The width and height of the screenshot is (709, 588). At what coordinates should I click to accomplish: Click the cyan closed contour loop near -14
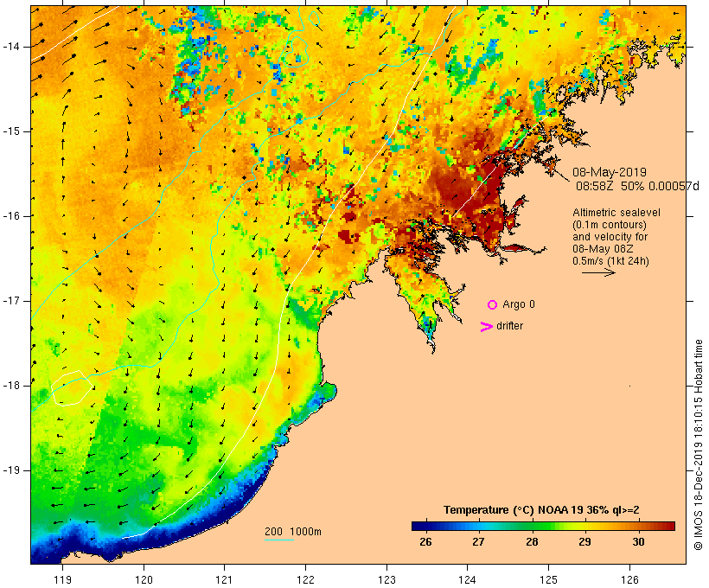(297, 52)
